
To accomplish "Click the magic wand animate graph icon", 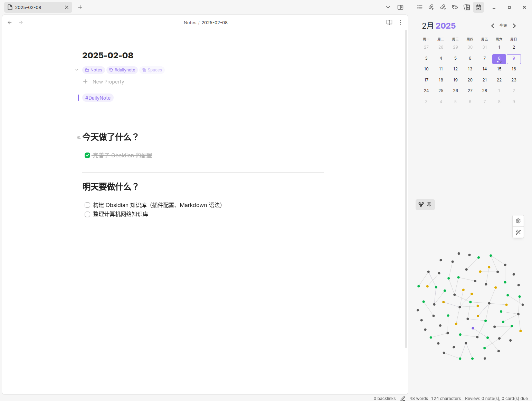I will [x=518, y=232].
